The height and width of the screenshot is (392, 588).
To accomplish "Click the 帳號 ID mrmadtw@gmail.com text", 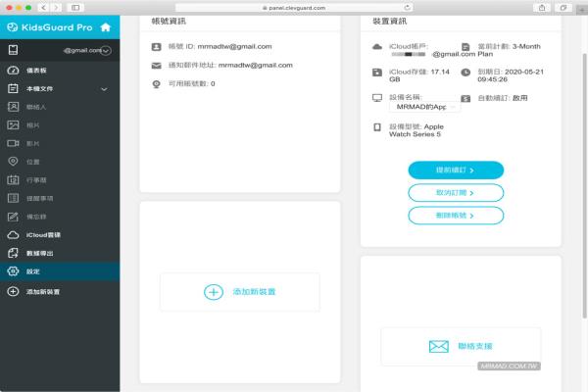I will pos(220,46).
